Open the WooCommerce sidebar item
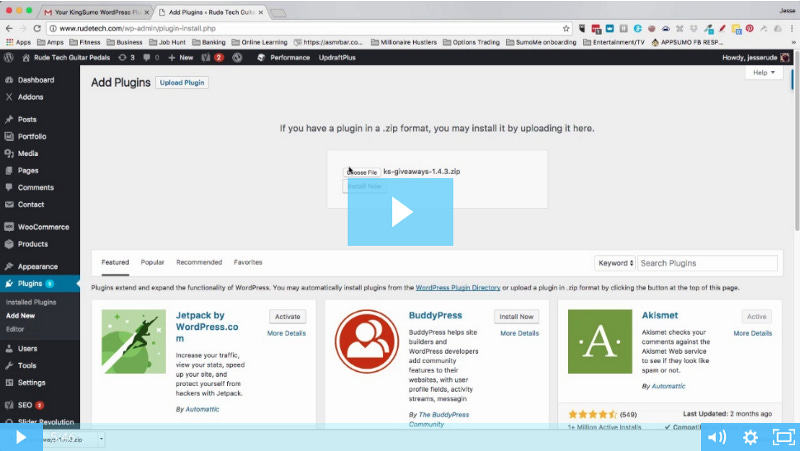The image size is (800, 451). coord(43,227)
